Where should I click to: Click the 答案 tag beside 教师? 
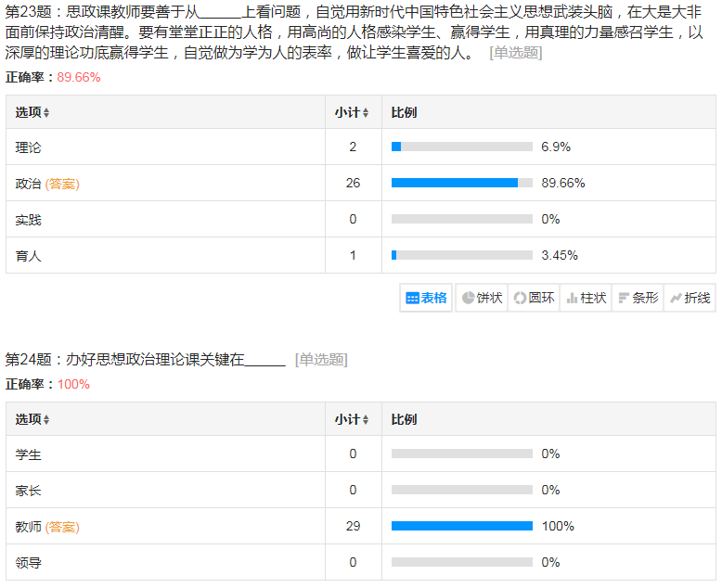point(62,527)
